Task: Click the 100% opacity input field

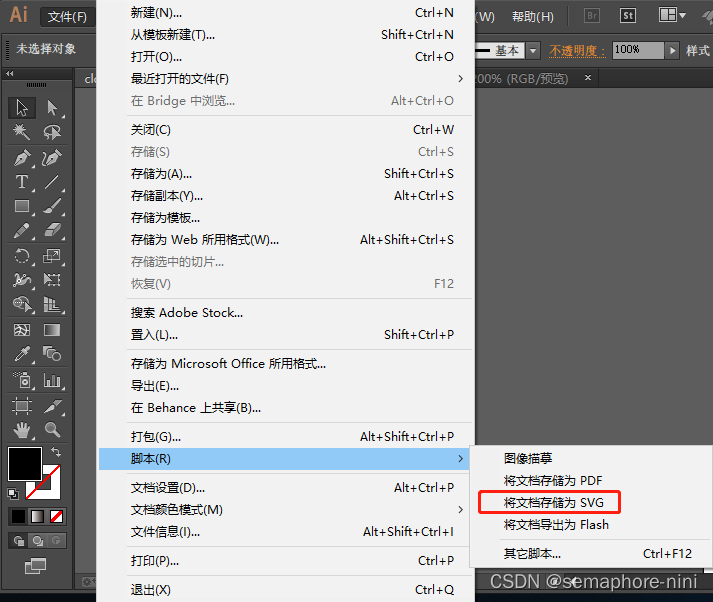Action: click(638, 50)
